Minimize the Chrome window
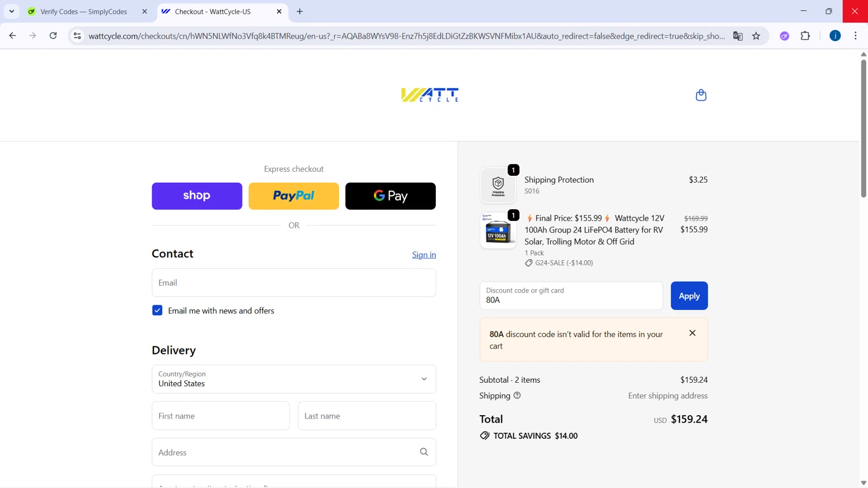868x488 pixels. [x=803, y=11]
